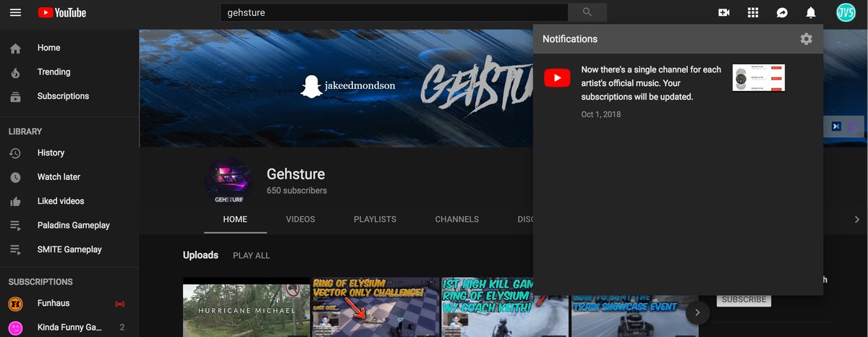Open the Uploads section link
The height and width of the screenshot is (337, 868).
tap(200, 255)
